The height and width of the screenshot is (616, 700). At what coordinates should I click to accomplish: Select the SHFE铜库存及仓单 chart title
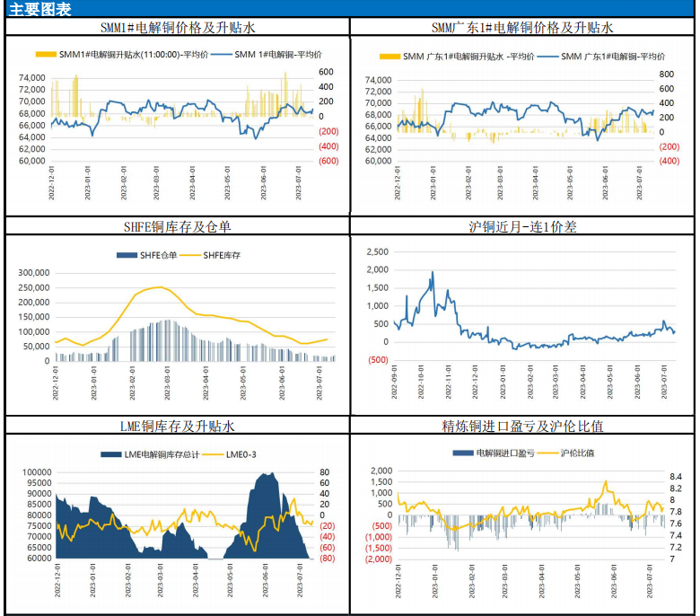click(177, 226)
